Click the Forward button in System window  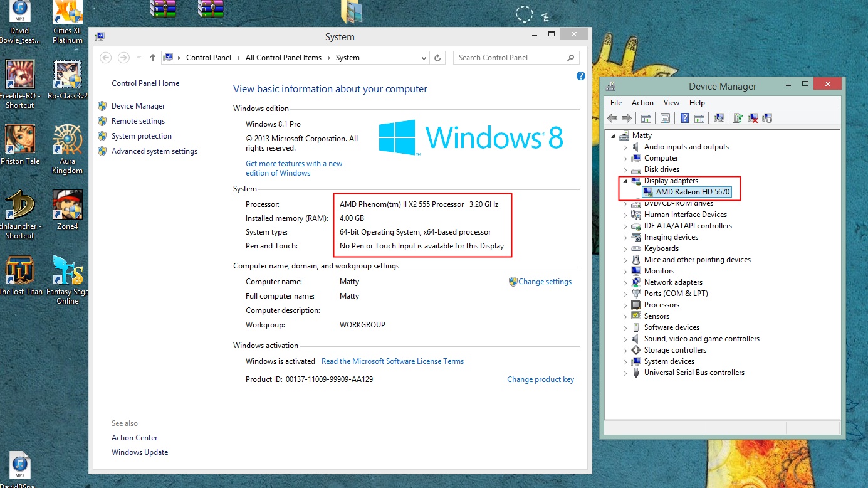123,58
